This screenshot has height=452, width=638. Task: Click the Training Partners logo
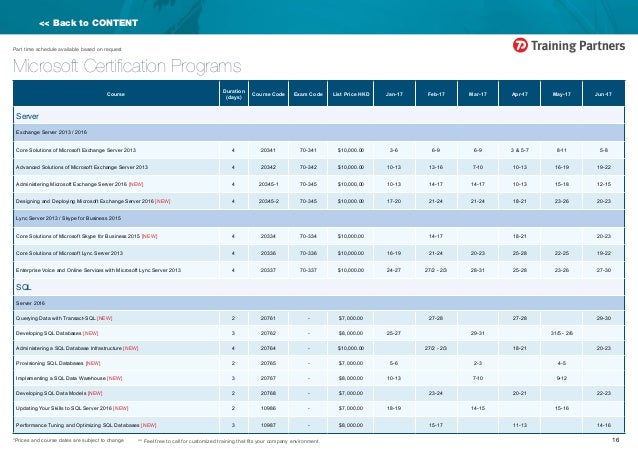pos(568,45)
